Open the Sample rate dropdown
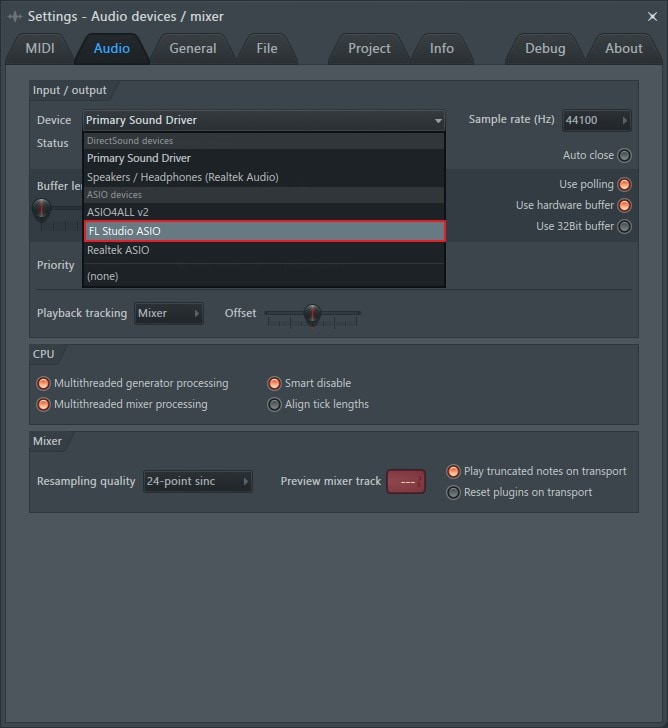 pyautogui.click(x=597, y=120)
